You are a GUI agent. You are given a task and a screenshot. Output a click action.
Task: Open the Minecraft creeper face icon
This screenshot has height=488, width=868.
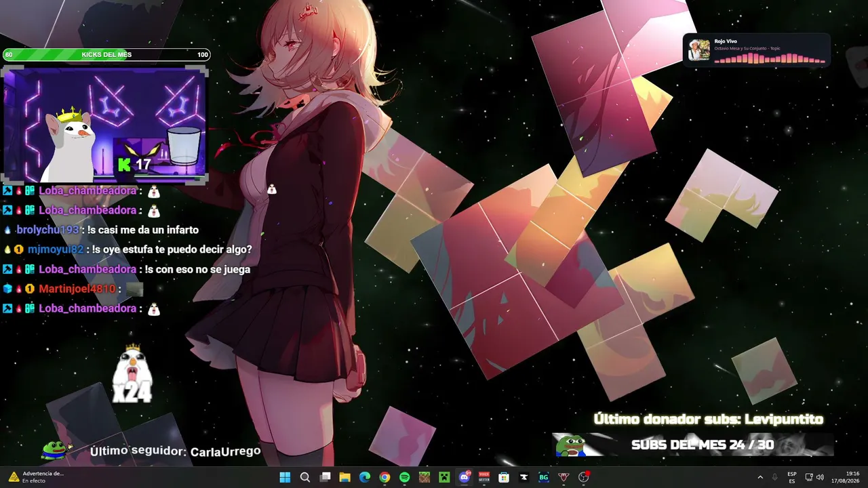444,477
